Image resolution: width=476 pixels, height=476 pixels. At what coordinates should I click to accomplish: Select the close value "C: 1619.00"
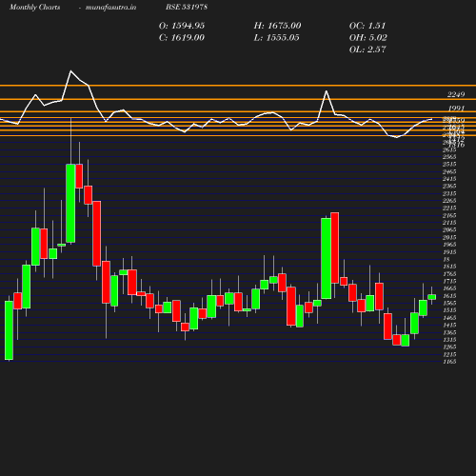pyautogui.click(x=182, y=38)
